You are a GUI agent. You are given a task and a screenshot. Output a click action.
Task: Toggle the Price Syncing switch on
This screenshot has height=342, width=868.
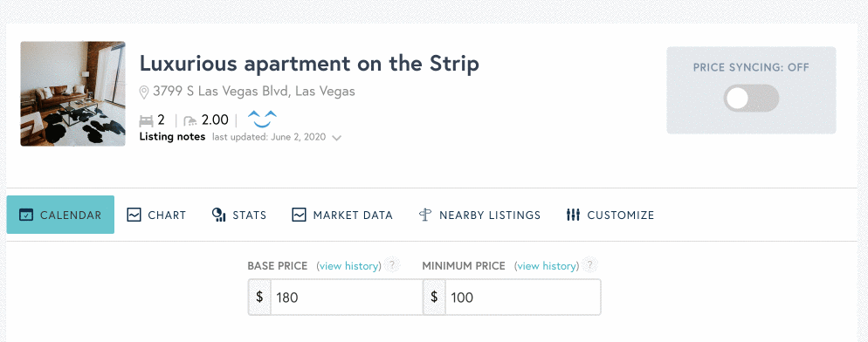(x=751, y=98)
